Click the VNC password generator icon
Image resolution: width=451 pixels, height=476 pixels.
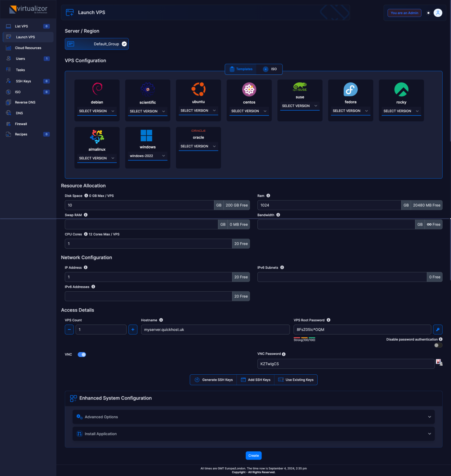click(x=439, y=362)
